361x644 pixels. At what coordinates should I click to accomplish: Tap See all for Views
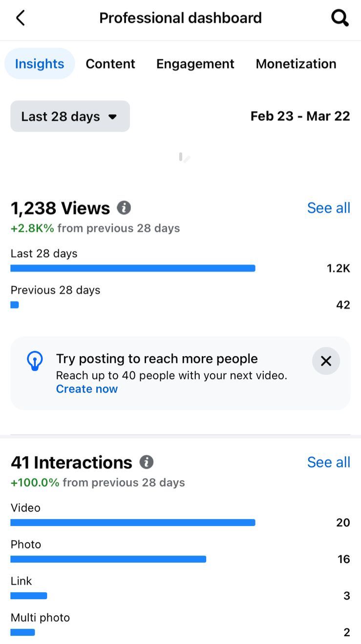point(328,208)
